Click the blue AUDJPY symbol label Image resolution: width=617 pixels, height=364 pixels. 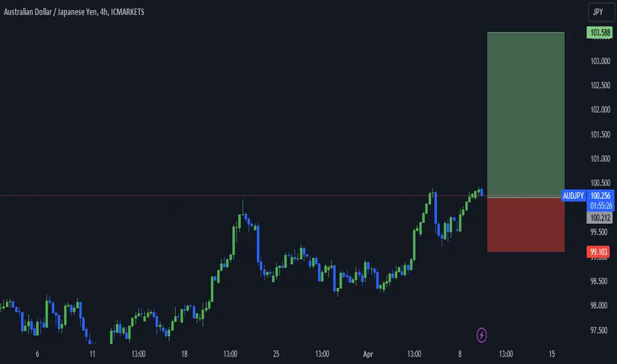click(x=573, y=196)
